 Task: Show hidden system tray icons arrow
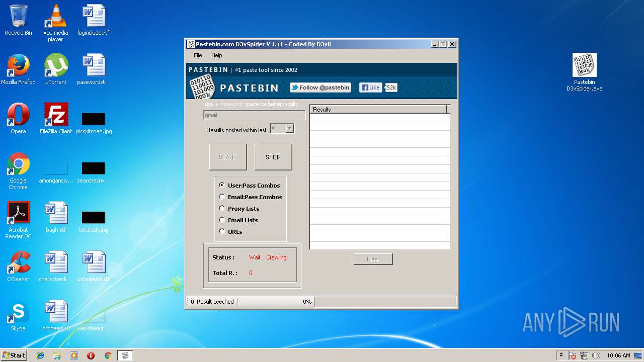click(x=561, y=355)
